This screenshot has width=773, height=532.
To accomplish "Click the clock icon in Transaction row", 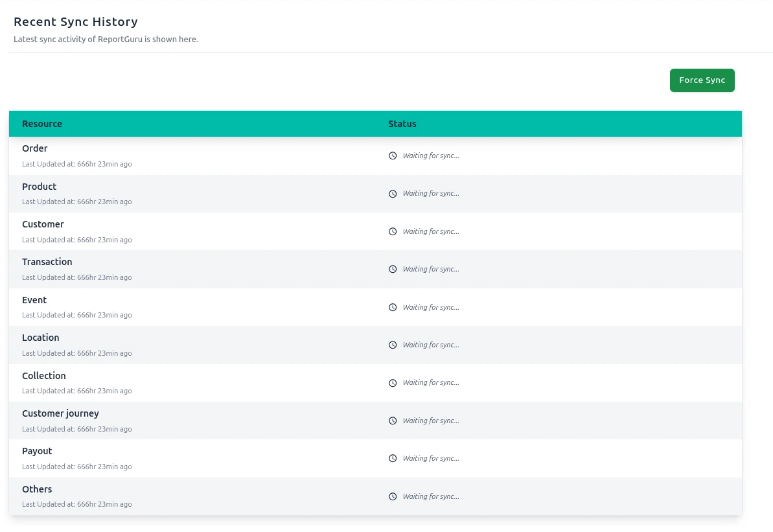I will pos(393,269).
